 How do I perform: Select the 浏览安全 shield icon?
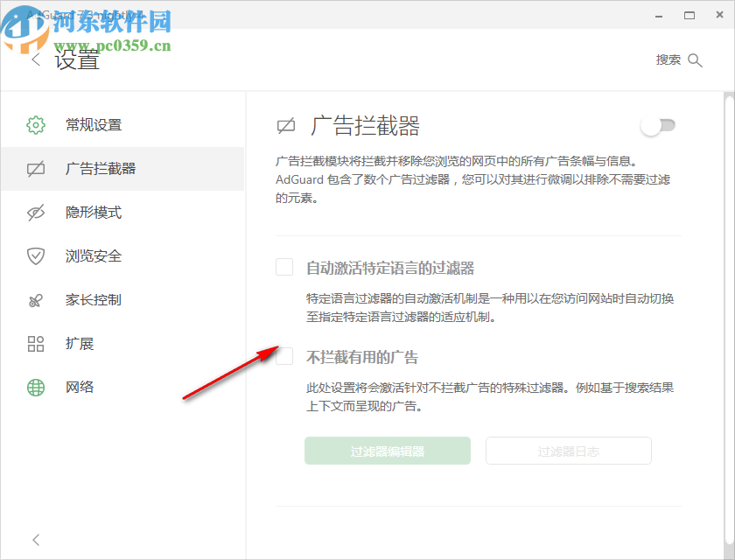pos(35,255)
